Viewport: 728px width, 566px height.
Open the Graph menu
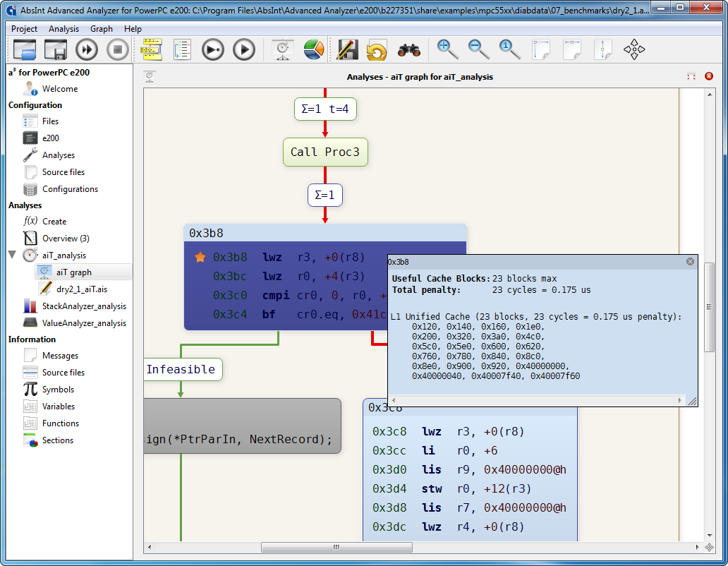[x=101, y=29]
